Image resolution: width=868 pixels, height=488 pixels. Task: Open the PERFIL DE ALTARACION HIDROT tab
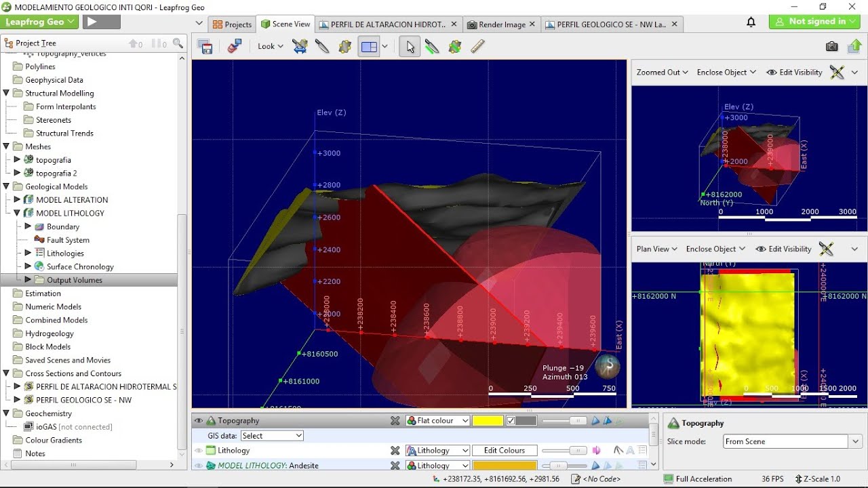click(x=388, y=24)
